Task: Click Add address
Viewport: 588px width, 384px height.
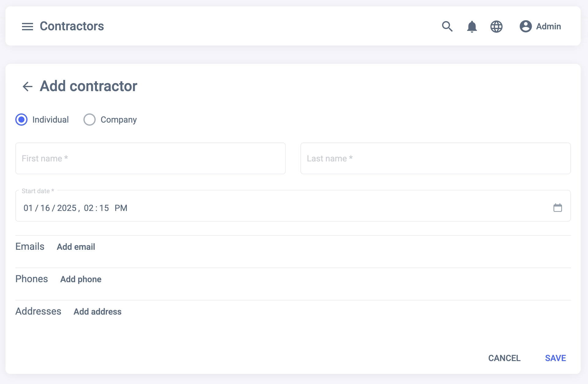Action: [97, 312]
